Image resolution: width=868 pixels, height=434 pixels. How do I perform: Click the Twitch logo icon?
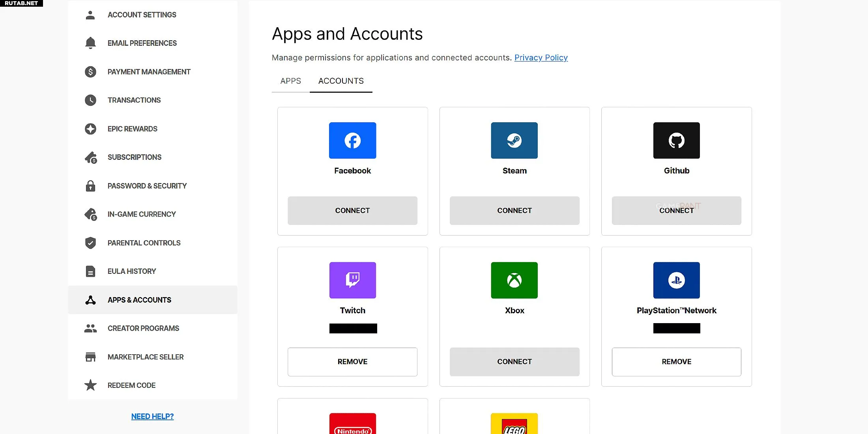click(x=352, y=280)
